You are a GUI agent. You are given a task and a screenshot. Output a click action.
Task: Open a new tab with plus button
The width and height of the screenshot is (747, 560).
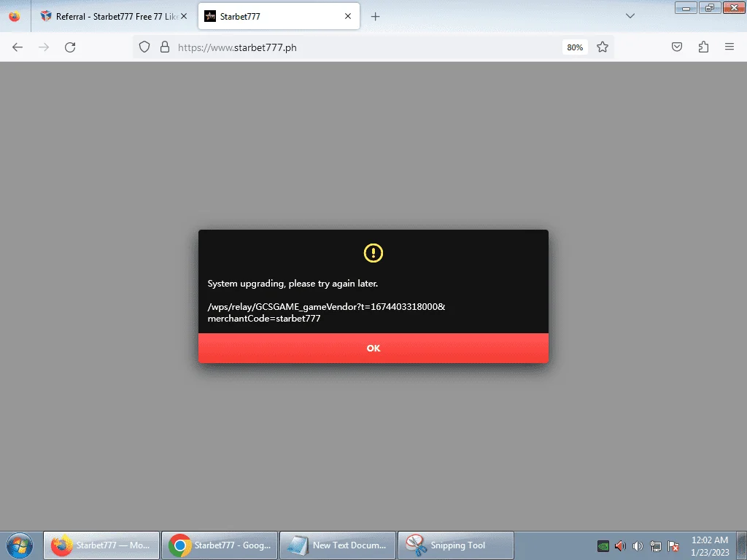pyautogui.click(x=376, y=17)
